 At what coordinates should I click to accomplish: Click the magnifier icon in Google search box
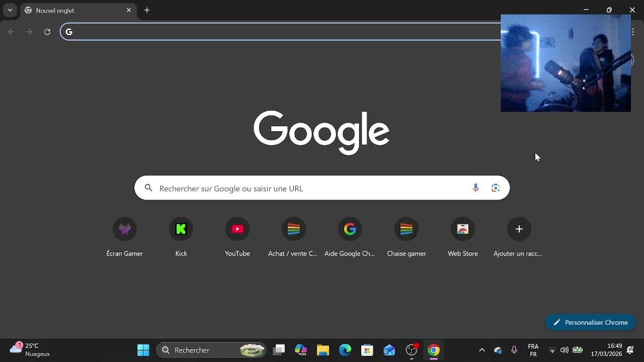tap(148, 188)
